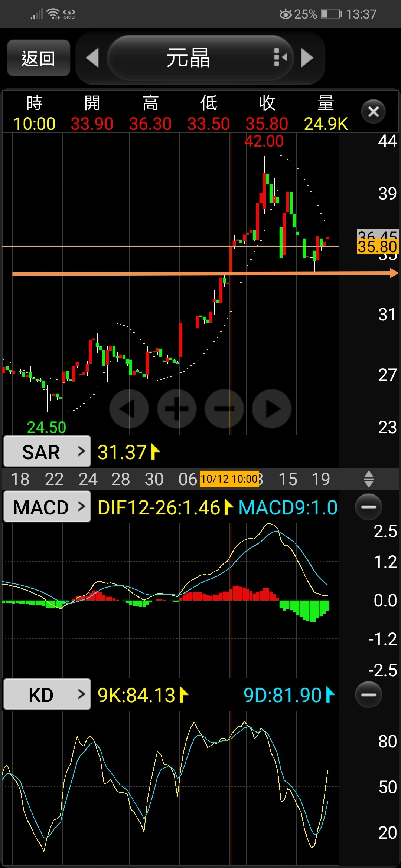This screenshot has height=868, width=401.
Task: Select the 10/12 10:00 date marker
Action: pos(229,479)
